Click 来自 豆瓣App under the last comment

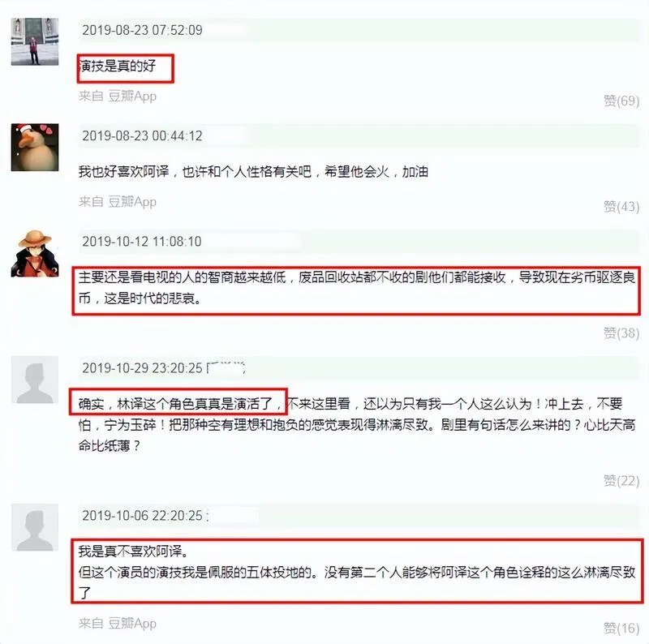118,623
